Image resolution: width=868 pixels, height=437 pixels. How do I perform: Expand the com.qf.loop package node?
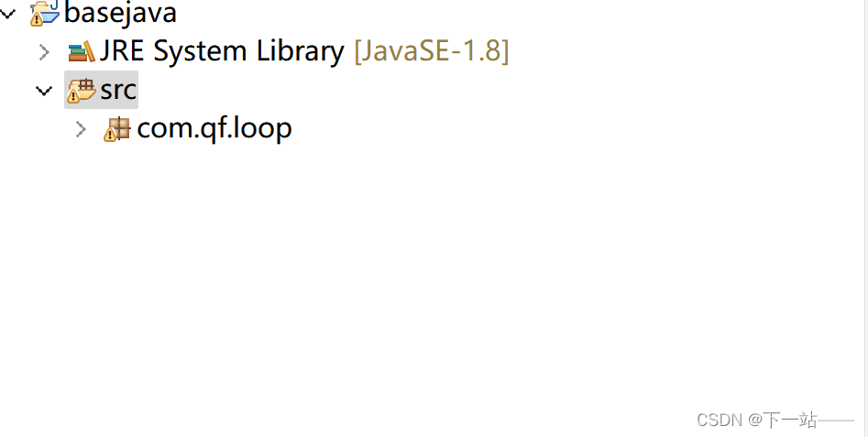(81, 129)
